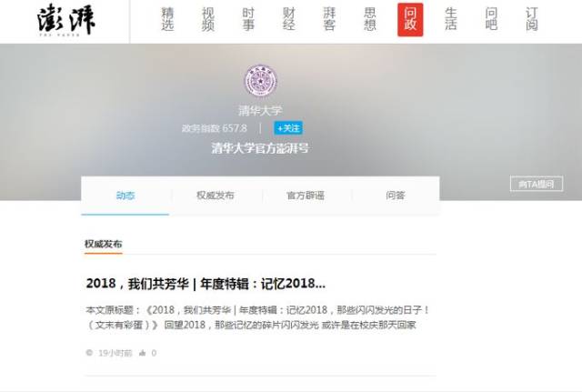
Task: Switch to the 问答 tab
Action: [x=396, y=196]
